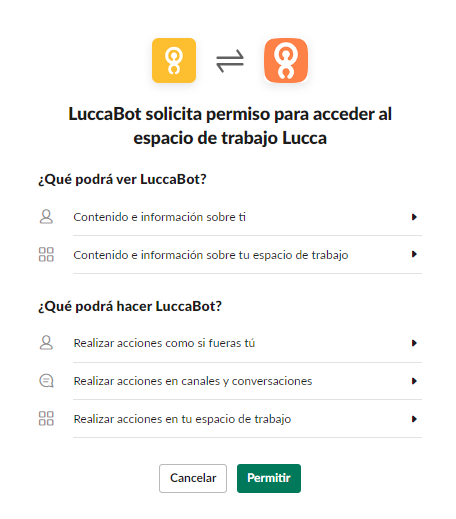Click the bidirectional exchange arrows icon
The image size is (456, 519).
pyautogui.click(x=230, y=61)
